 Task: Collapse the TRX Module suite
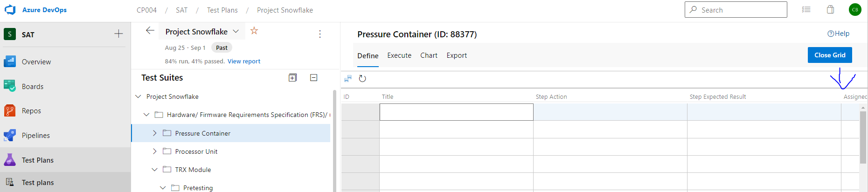click(155, 170)
